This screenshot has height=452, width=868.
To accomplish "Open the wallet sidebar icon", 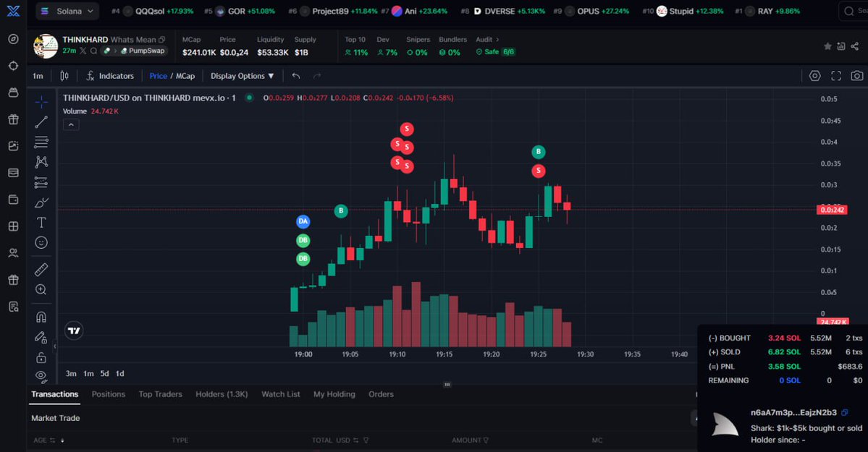I will point(13,199).
